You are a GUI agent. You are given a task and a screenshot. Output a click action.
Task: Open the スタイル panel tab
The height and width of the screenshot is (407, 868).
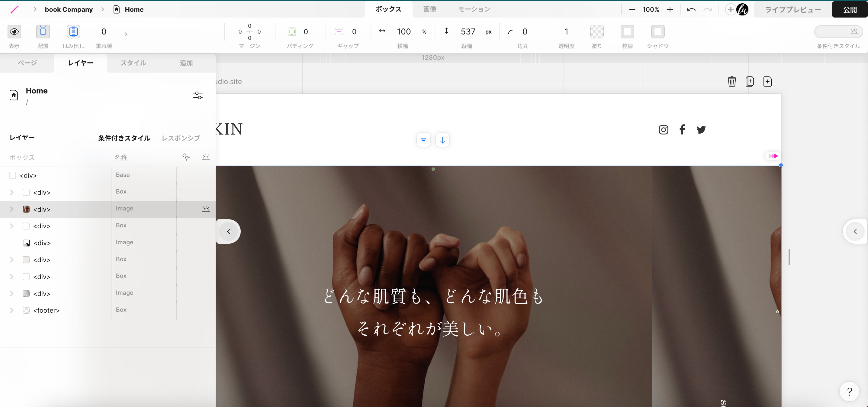click(x=133, y=63)
